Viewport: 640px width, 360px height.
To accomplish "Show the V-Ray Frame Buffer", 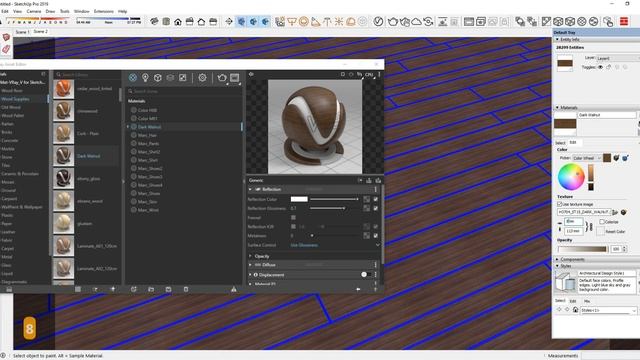I will pos(235,78).
